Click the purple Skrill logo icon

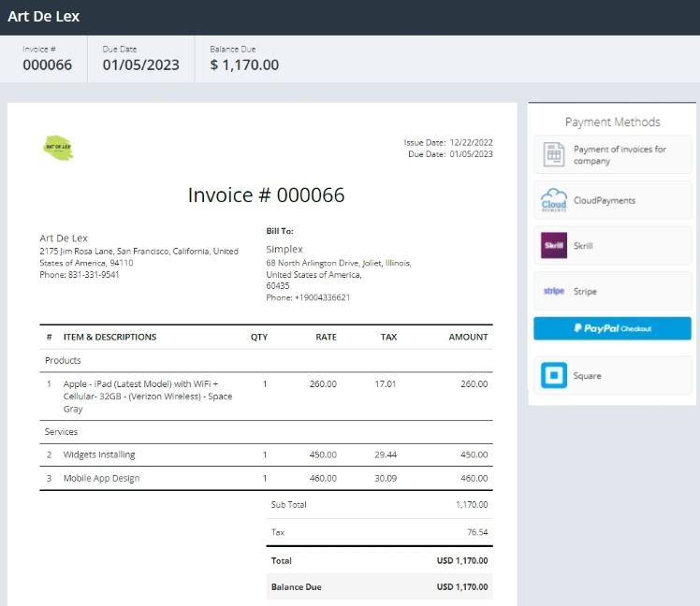pyautogui.click(x=554, y=246)
